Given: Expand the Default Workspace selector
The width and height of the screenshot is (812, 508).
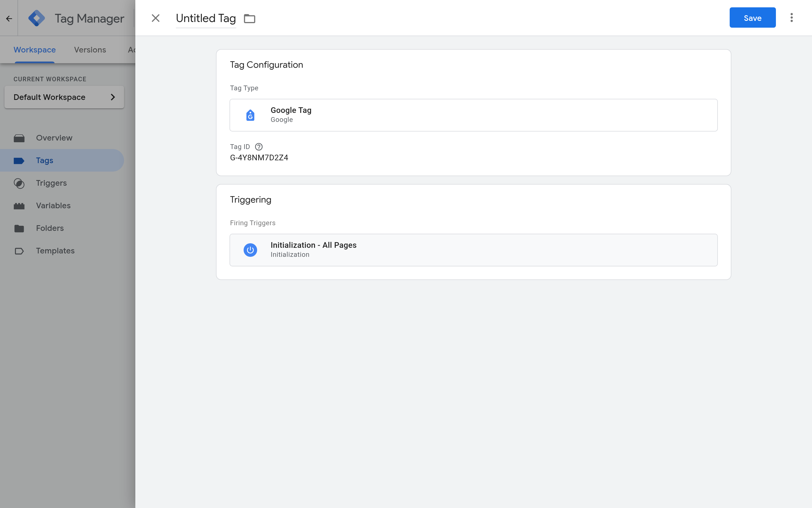Looking at the screenshot, I should 64,97.
